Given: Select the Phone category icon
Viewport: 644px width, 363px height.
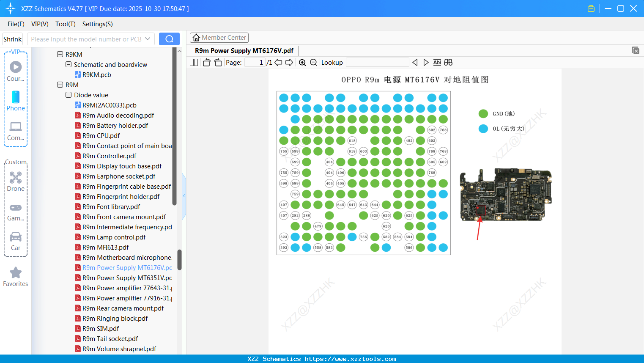Looking at the screenshot, I should pos(16,101).
